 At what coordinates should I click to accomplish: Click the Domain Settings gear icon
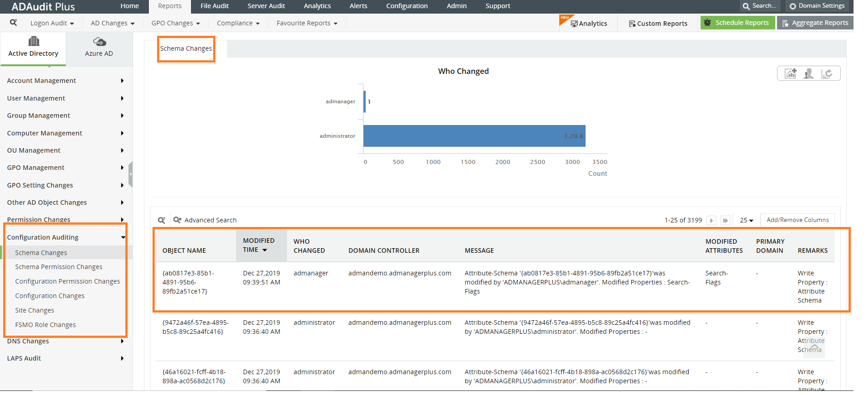[x=793, y=6]
